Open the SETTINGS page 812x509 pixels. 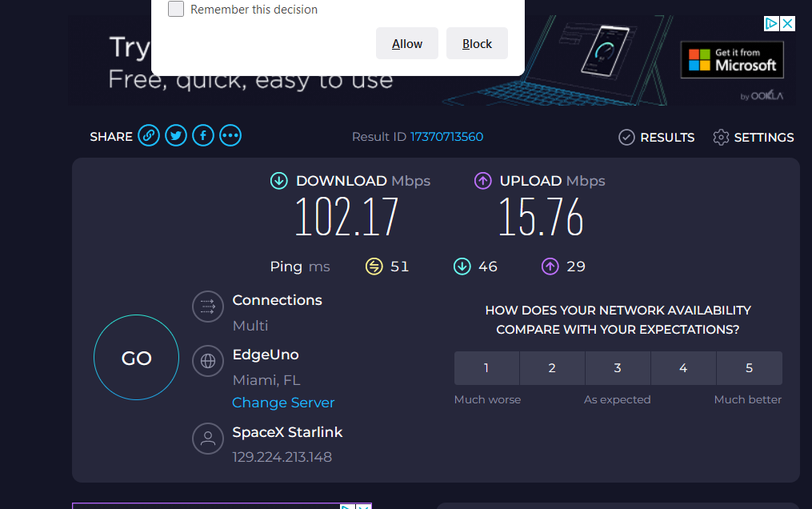764,137
